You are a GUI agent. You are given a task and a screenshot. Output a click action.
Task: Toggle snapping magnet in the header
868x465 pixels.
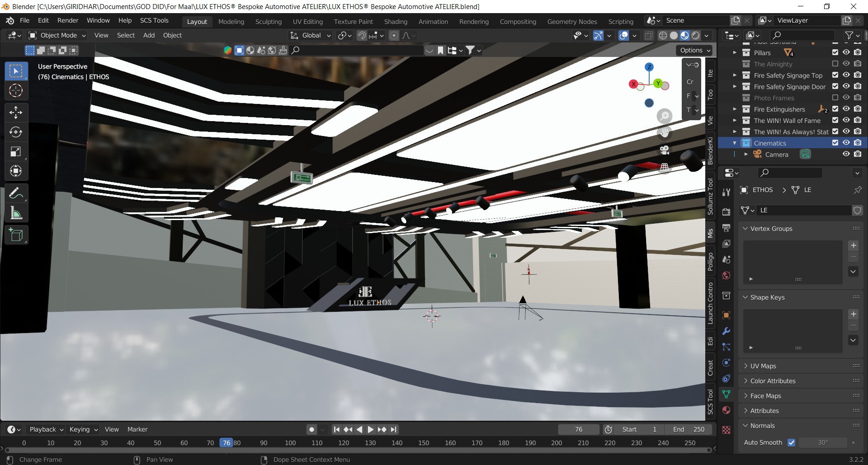(x=362, y=35)
